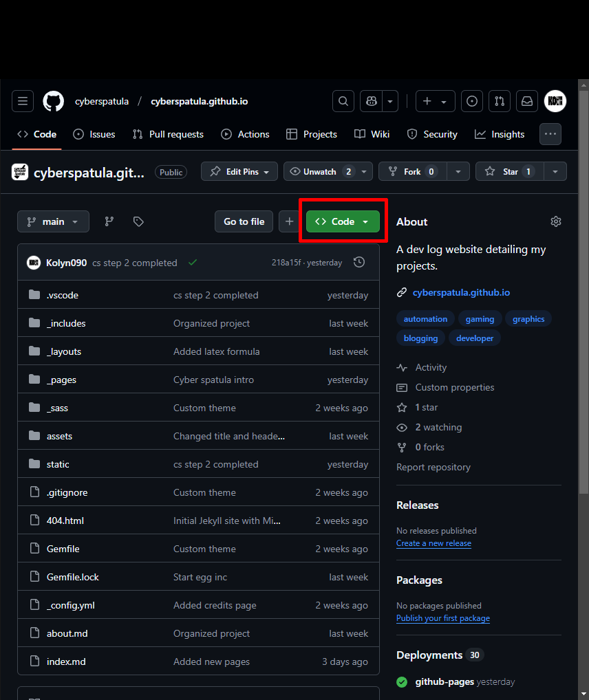Open repository settings gear in About

pyautogui.click(x=556, y=221)
